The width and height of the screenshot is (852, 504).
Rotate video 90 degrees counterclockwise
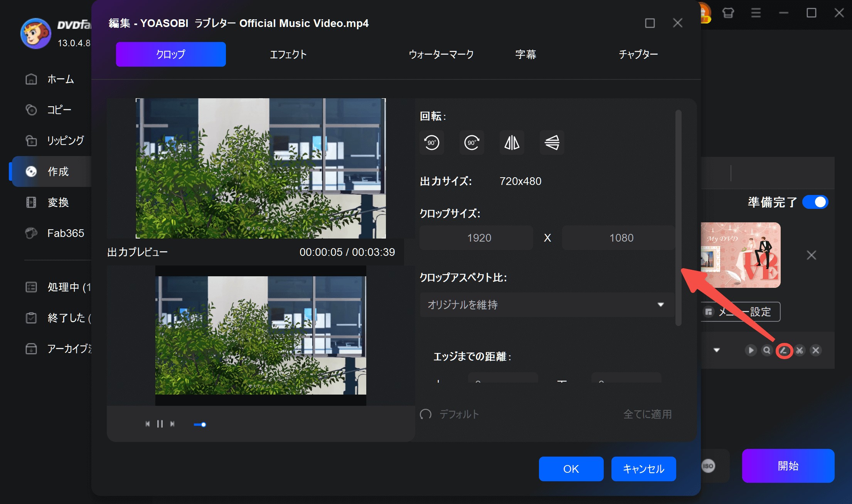click(431, 143)
